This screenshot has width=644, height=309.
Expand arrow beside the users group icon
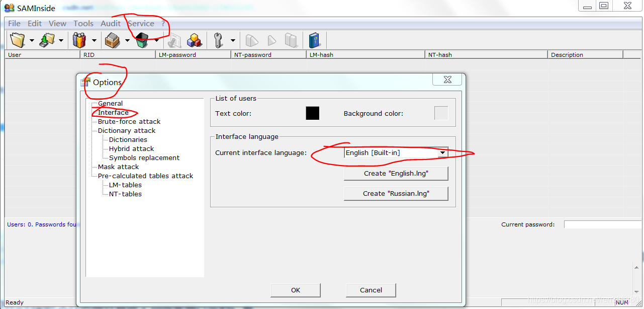coord(94,41)
